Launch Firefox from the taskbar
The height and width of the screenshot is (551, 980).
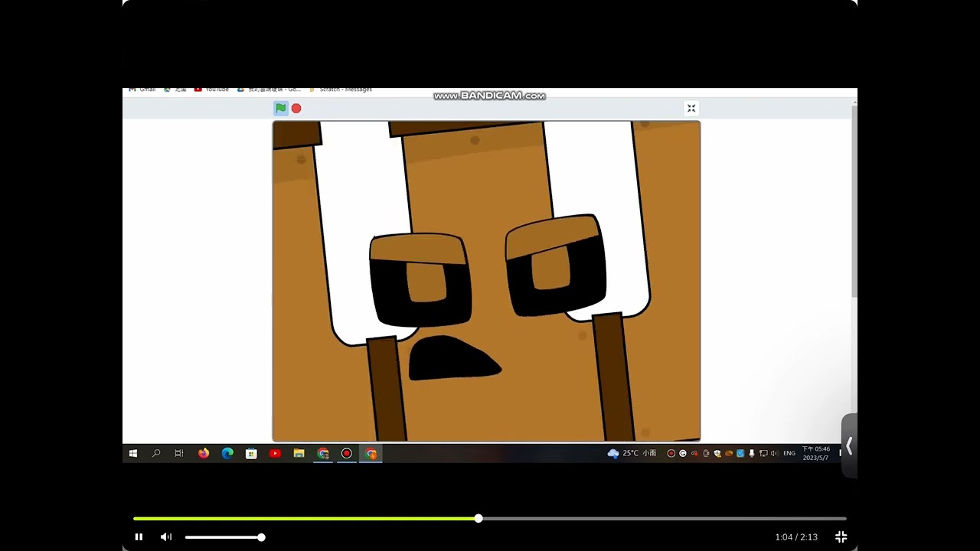(204, 454)
